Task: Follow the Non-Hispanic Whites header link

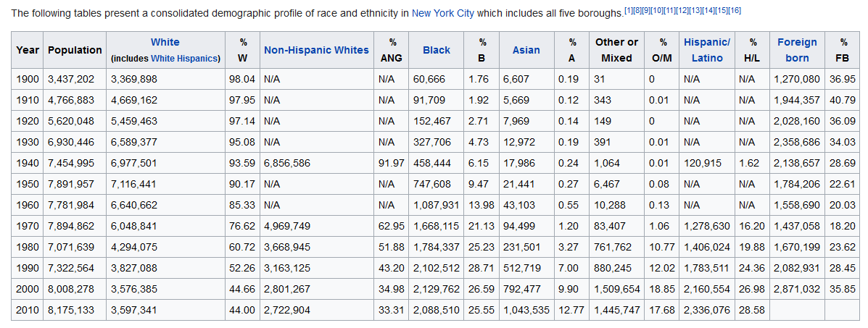Action: 316,50
